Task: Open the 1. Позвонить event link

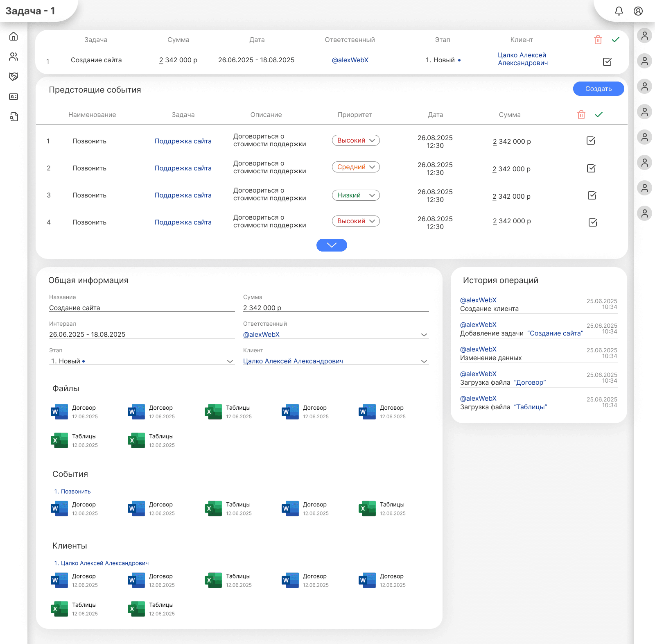Action: point(72,491)
